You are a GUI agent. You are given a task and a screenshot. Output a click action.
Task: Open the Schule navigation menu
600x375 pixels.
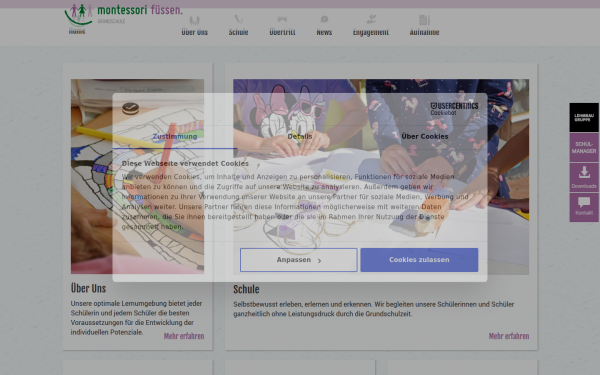[238, 32]
